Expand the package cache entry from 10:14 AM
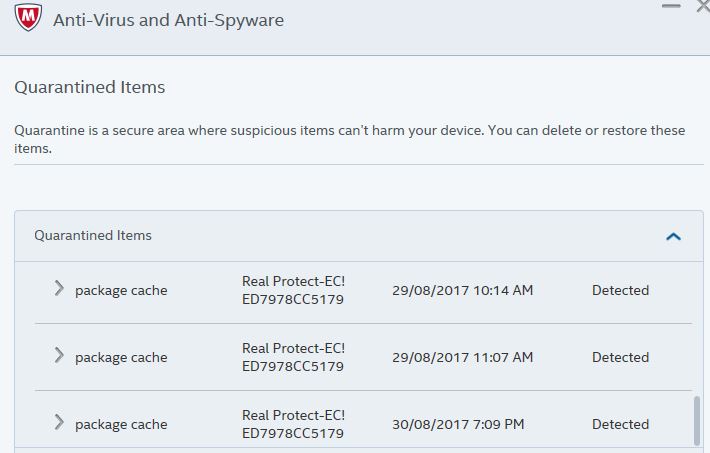710x453 pixels. (x=59, y=289)
